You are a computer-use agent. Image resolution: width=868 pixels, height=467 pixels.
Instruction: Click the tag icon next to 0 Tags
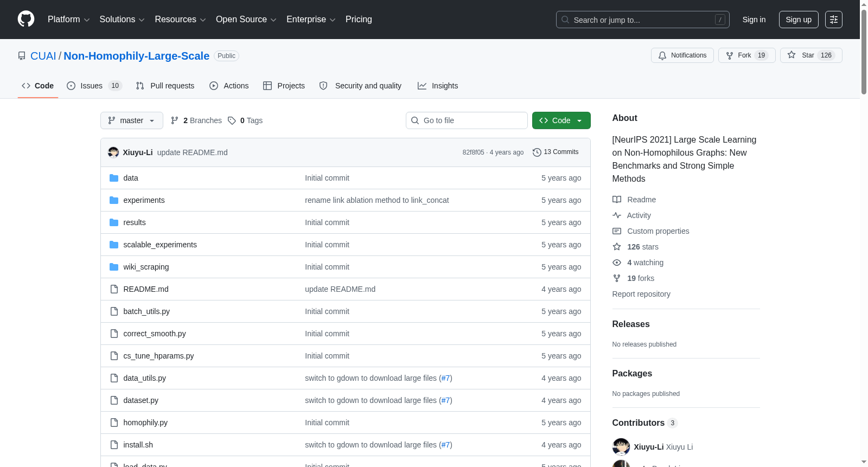click(232, 120)
